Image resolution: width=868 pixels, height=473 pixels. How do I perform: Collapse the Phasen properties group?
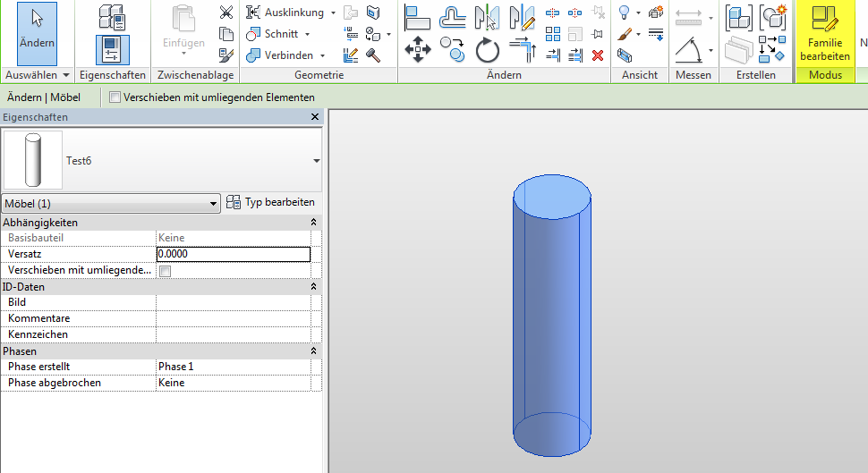point(314,351)
